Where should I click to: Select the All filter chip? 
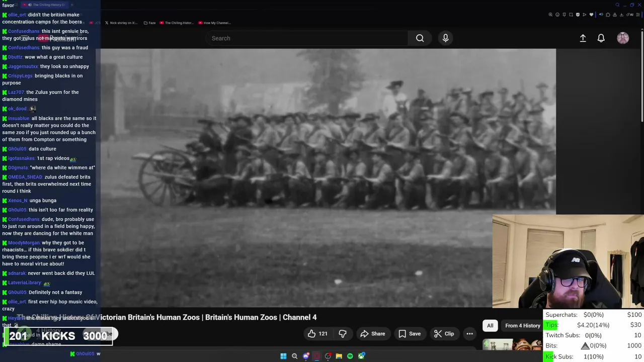(490, 325)
